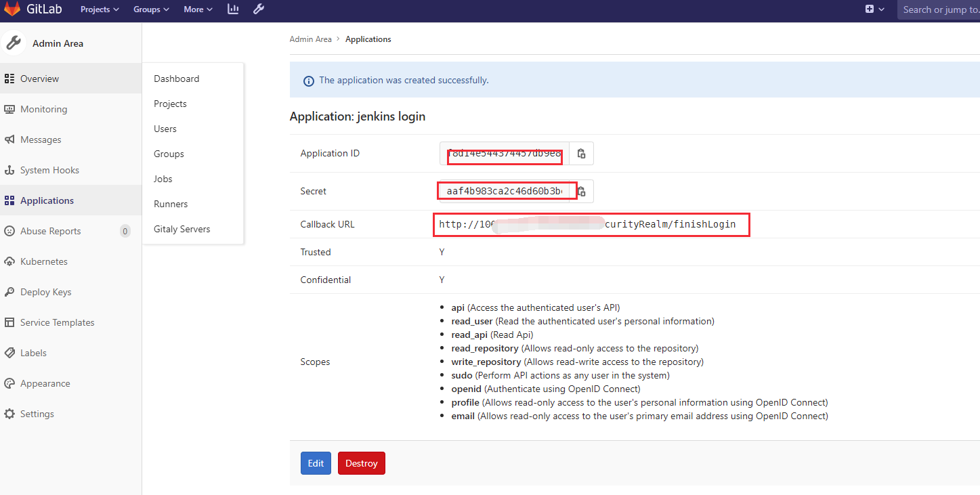The height and width of the screenshot is (495, 980).
Task: Click the Service Templates icon
Action: point(9,322)
